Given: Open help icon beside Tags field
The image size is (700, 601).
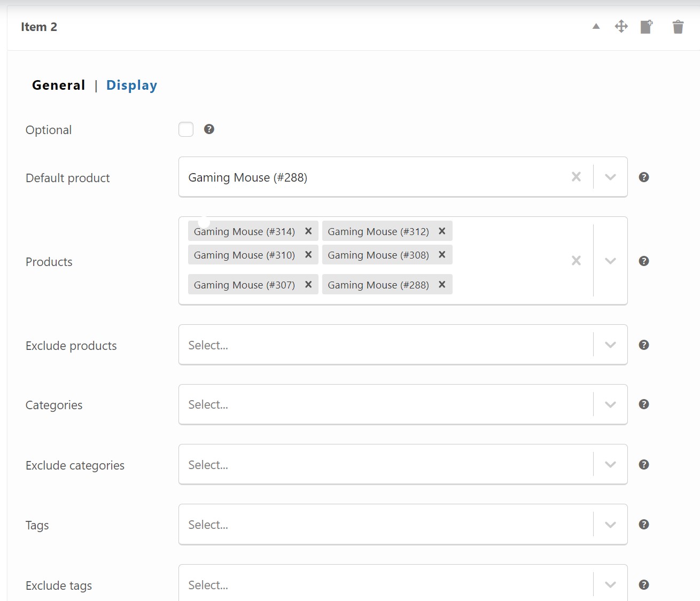Looking at the screenshot, I should (x=644, y=525).
